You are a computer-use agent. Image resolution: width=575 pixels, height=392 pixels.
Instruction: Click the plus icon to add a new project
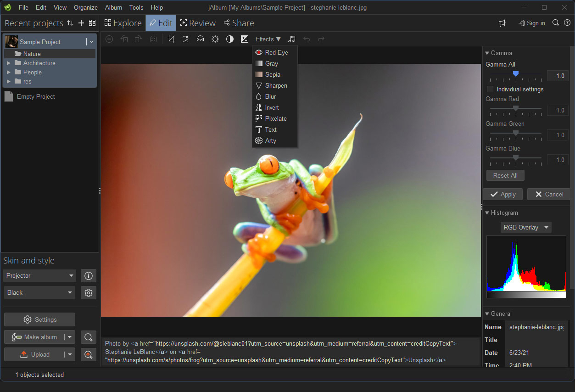click(x=81, y=23)
